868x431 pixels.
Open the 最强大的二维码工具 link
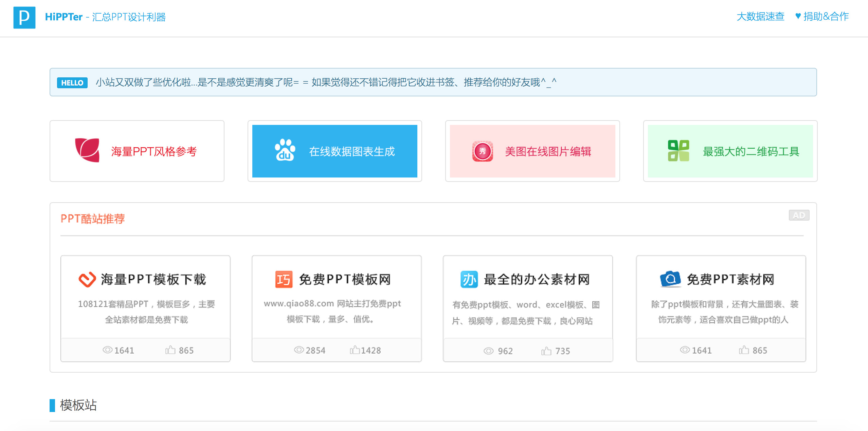coord(751,151)
